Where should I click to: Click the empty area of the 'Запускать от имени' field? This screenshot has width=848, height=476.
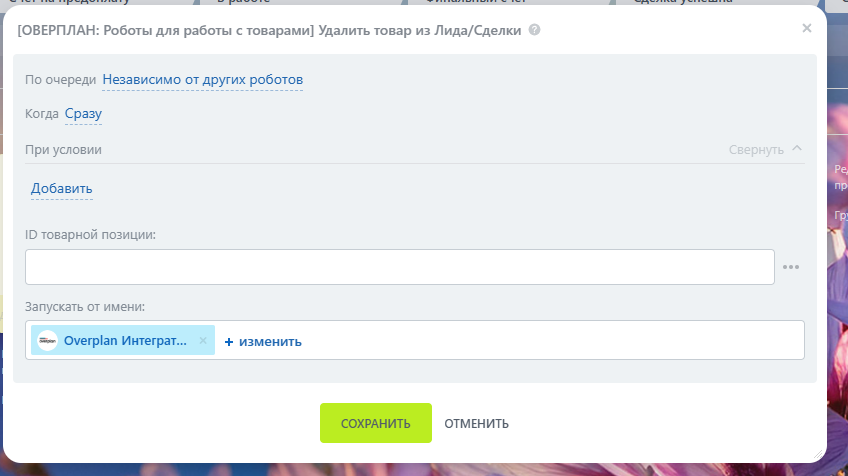552,340
